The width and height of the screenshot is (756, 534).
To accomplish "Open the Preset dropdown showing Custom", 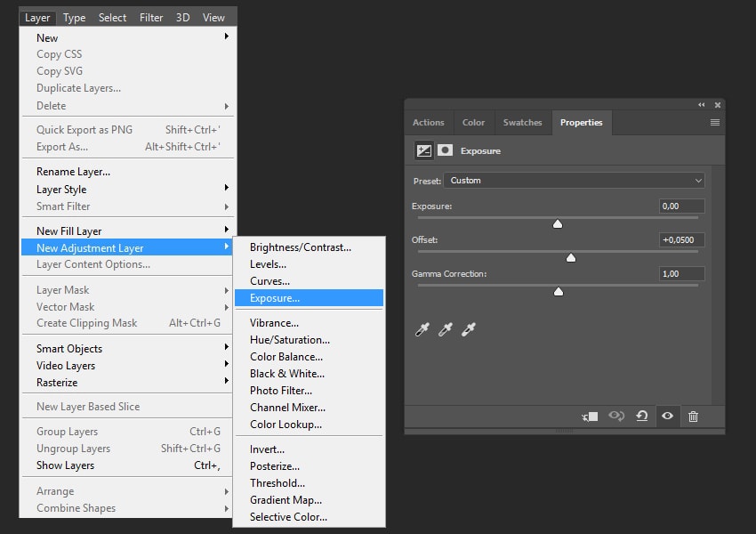I will click(x=574, y=181).
